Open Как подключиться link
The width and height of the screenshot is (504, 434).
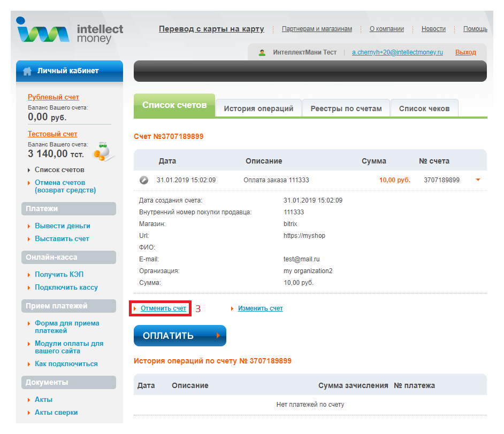coord(66,363)
